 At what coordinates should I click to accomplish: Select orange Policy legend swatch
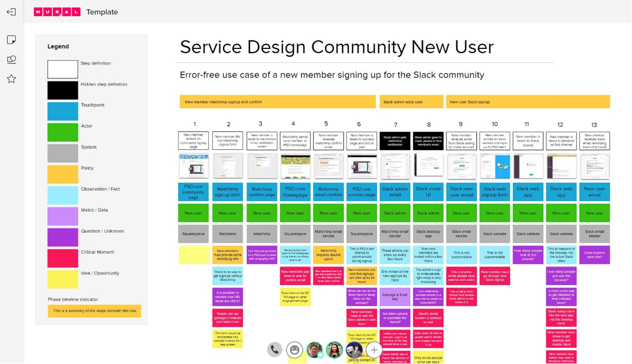[63, 174]
